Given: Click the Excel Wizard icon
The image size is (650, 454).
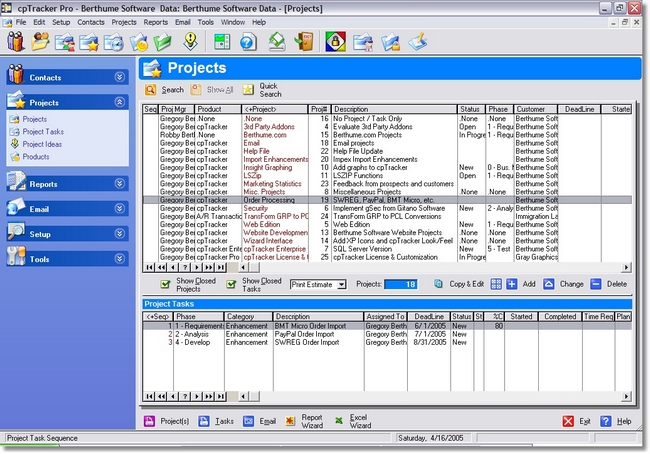Looking at the screenshot, I should pos(339,421).
